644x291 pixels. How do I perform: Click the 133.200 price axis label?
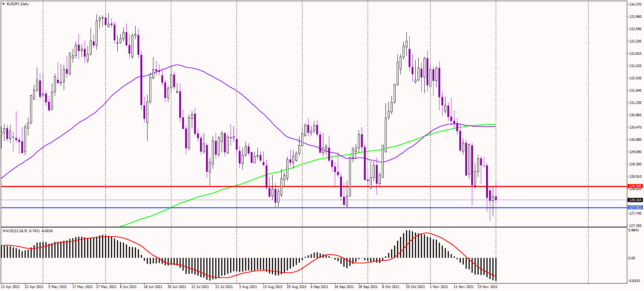coord(635,41)
